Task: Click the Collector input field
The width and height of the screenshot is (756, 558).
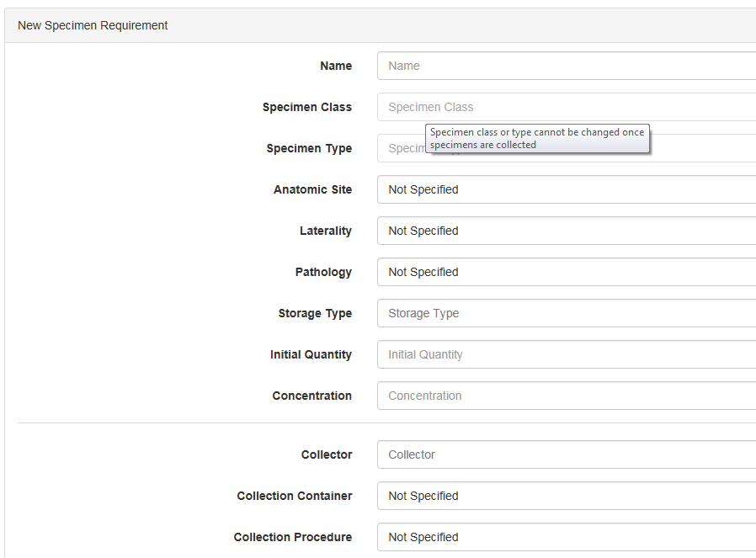Action: tap(564, 454)
